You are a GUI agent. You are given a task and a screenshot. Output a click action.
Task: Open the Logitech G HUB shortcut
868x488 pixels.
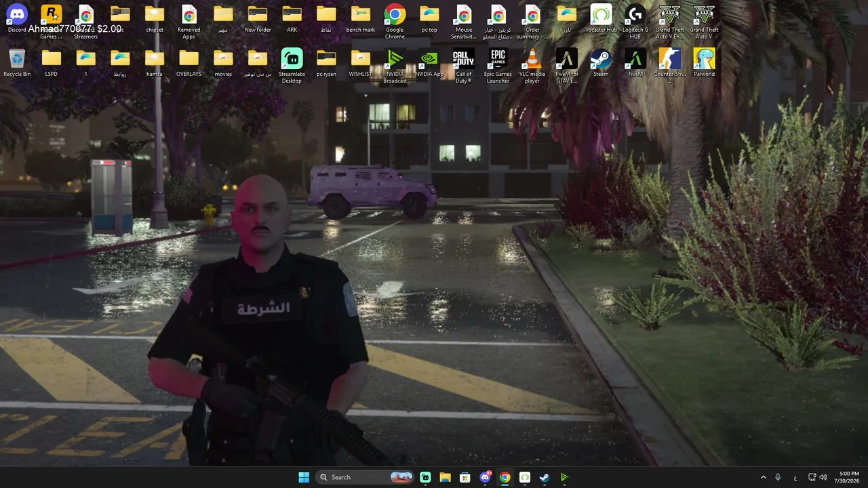point(635,21)
